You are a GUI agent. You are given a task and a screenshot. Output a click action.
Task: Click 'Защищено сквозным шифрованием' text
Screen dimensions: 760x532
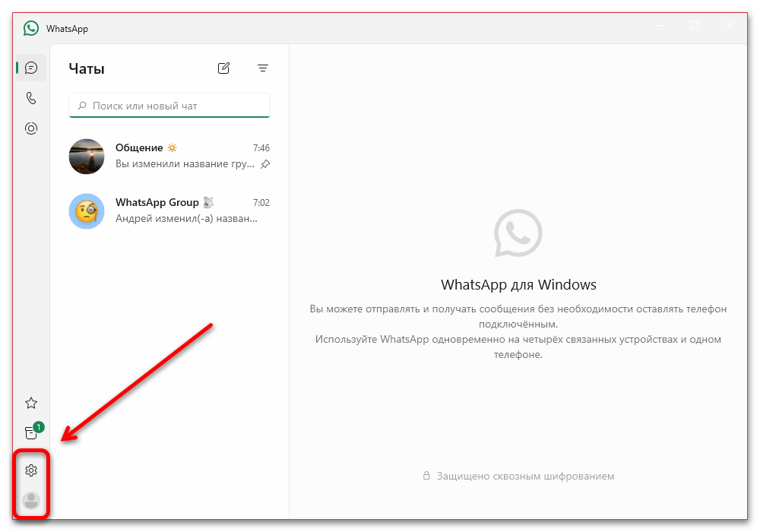[525, 477]
